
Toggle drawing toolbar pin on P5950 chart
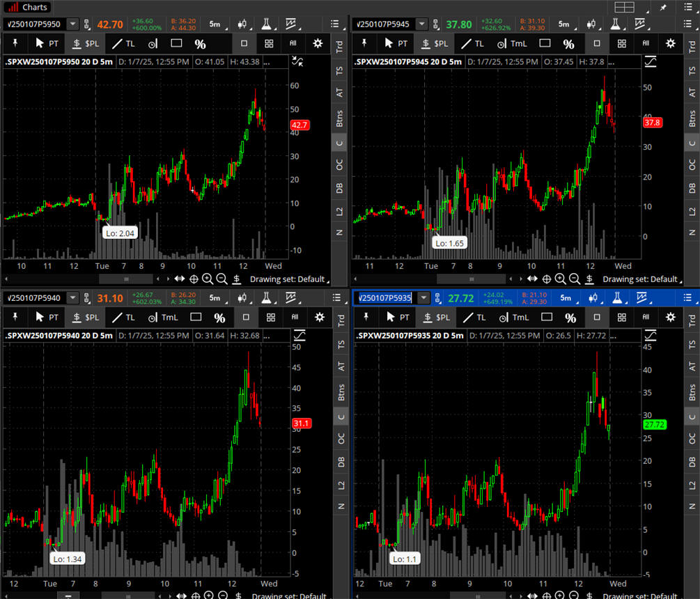pyautogui.click(x=15, y=43)
